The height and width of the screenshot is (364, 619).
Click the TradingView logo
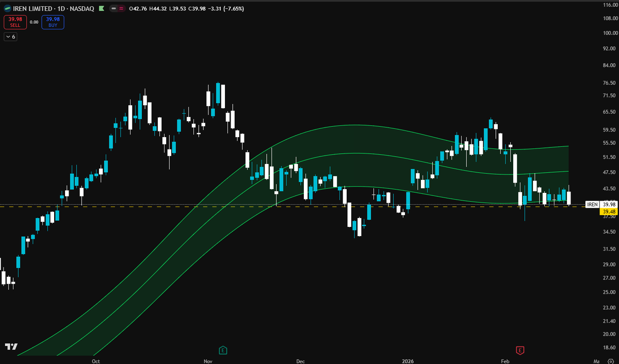[11, 346]
